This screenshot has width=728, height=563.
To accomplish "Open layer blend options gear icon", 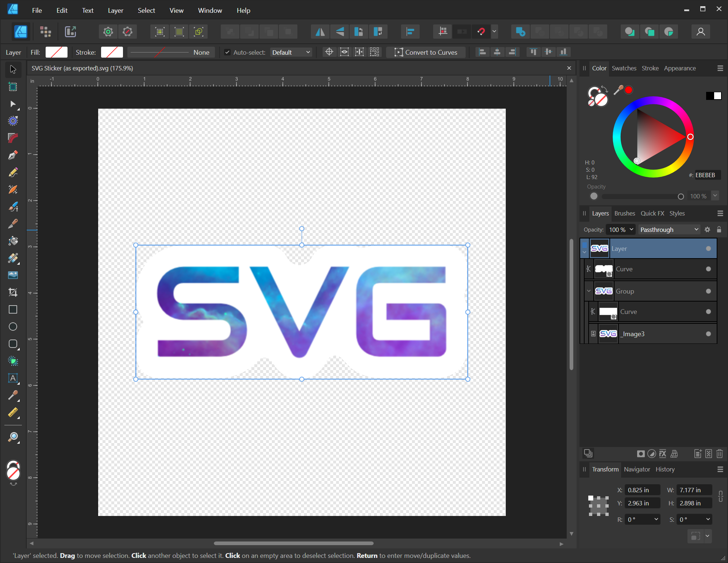I will (707, 229).
